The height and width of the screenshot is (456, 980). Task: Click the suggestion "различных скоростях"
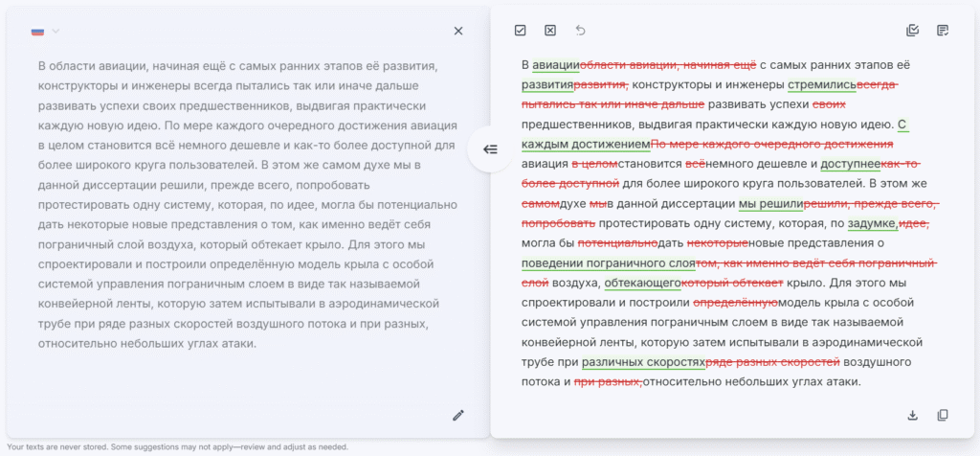642,362
